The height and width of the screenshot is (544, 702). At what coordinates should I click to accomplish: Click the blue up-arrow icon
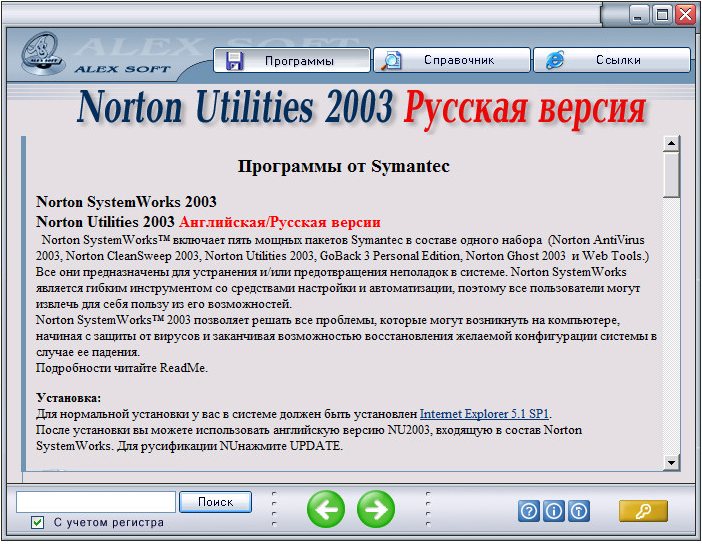578,511
